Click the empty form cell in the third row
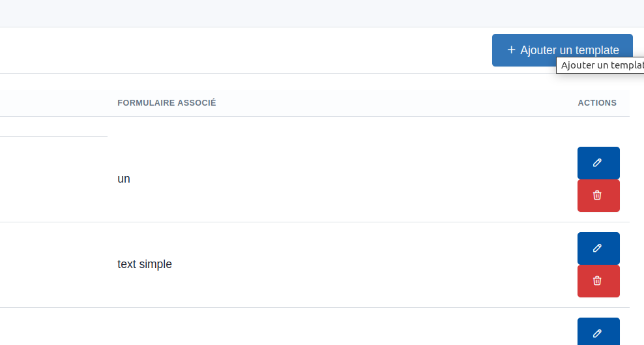 pyautogui.click(x=261, y=329)
